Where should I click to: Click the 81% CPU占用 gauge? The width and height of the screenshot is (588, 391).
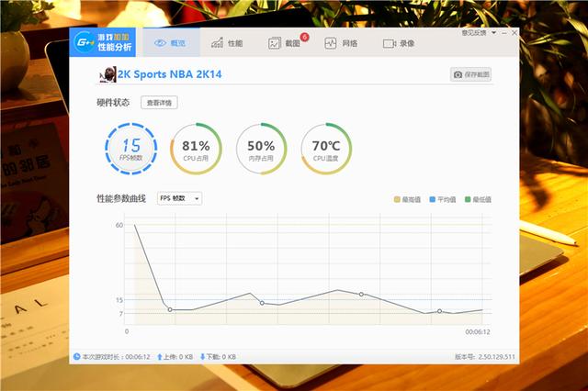pos(196,149)
